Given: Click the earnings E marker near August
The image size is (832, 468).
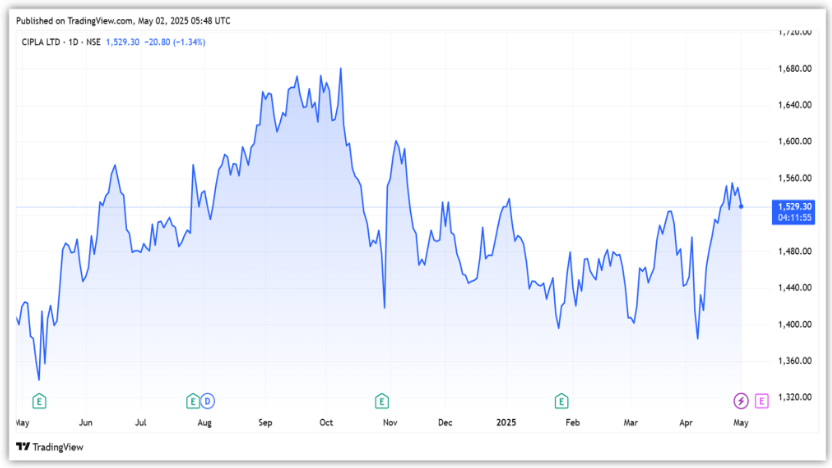Looking at the screenshot, I should 193,401.
